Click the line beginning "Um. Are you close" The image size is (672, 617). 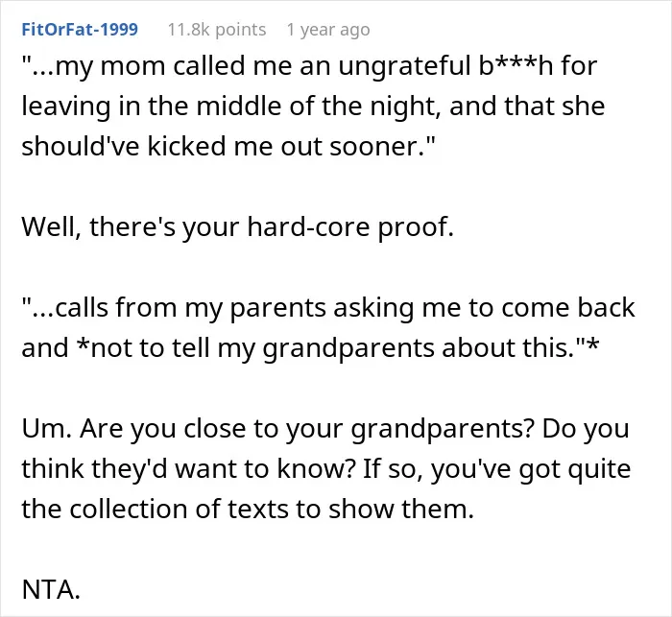tap(325, 429)
